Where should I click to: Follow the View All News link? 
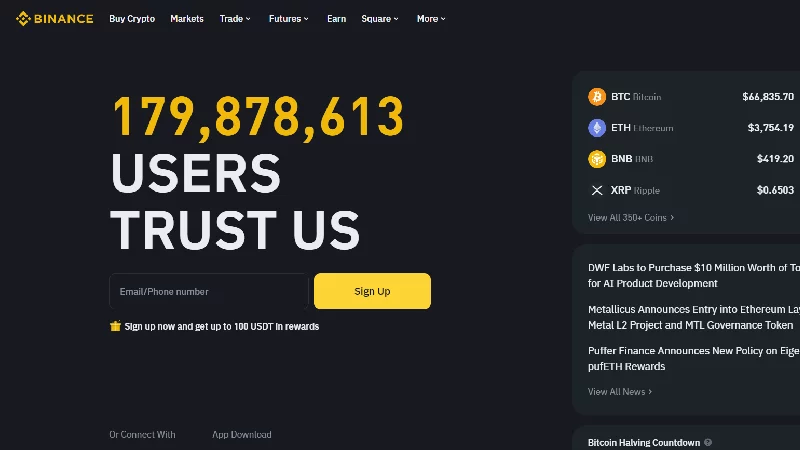620,391
